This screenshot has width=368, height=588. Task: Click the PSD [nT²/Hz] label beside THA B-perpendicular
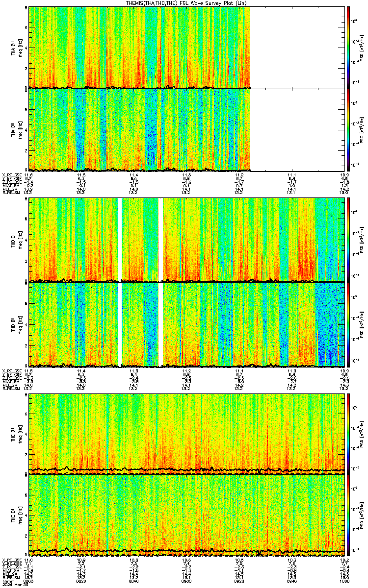(362, 47)
